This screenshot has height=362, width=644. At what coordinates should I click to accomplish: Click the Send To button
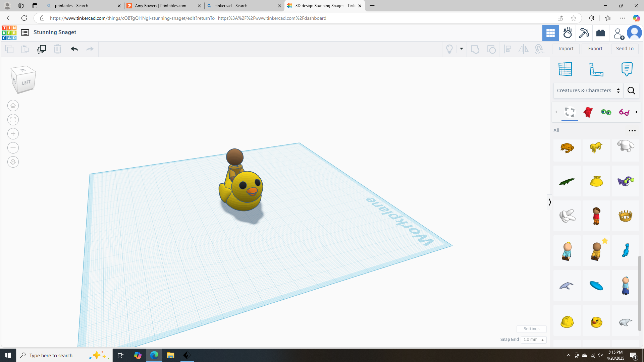[x=625, y=49]
